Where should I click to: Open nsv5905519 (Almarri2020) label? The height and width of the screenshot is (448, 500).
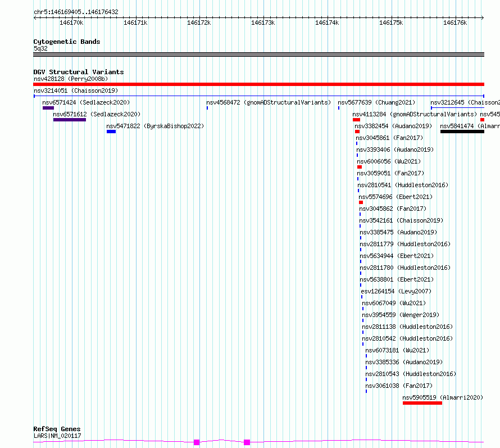click(x=443, y=397)
